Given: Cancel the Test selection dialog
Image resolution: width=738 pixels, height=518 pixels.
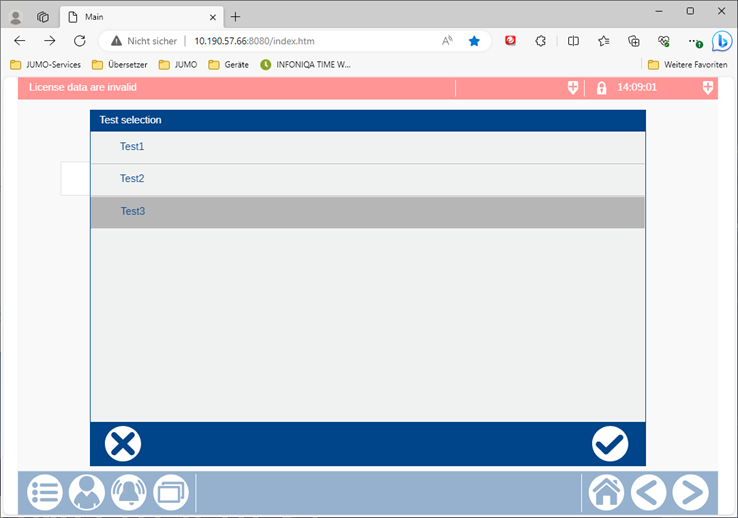Looking at the screenshot, I should [x=123, y=443].
